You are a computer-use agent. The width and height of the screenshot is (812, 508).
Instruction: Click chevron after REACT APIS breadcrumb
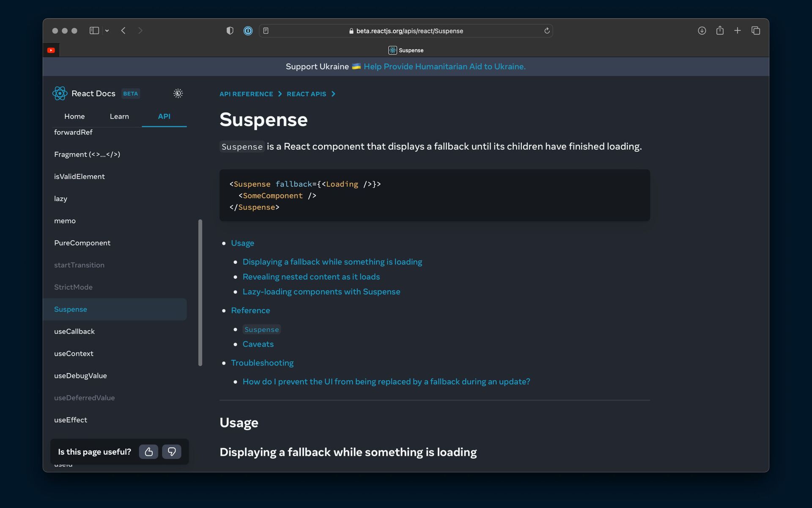click(333, 94)
